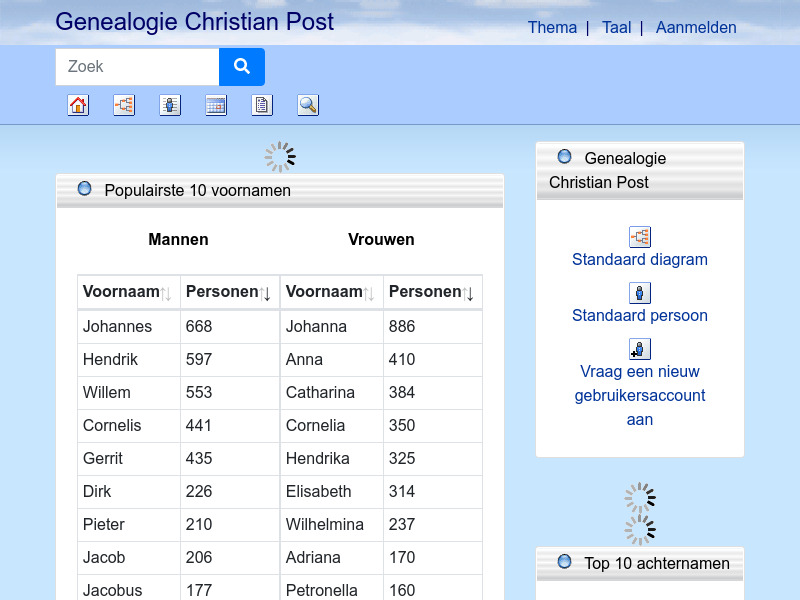
Task: Click the Genealogie Christian Post title
Action: [x=195, y=21]
